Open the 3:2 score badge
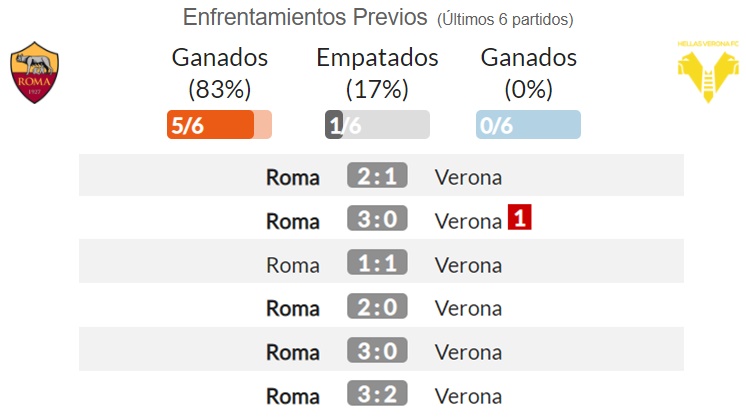 point(377,394)
